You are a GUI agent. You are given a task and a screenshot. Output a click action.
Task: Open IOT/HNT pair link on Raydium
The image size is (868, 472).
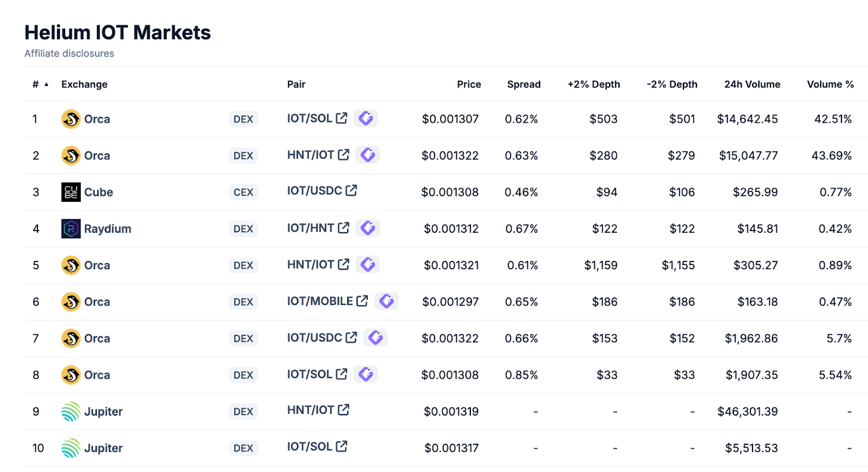coord(310,228)
